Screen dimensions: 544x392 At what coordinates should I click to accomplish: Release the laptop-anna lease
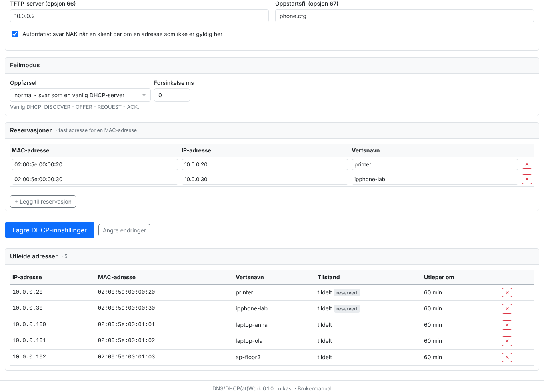pyautogui.click(x=507, y=325)
